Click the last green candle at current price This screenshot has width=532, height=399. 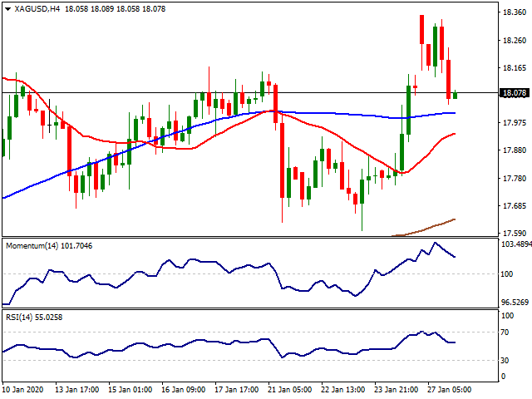tap(455, 95)
